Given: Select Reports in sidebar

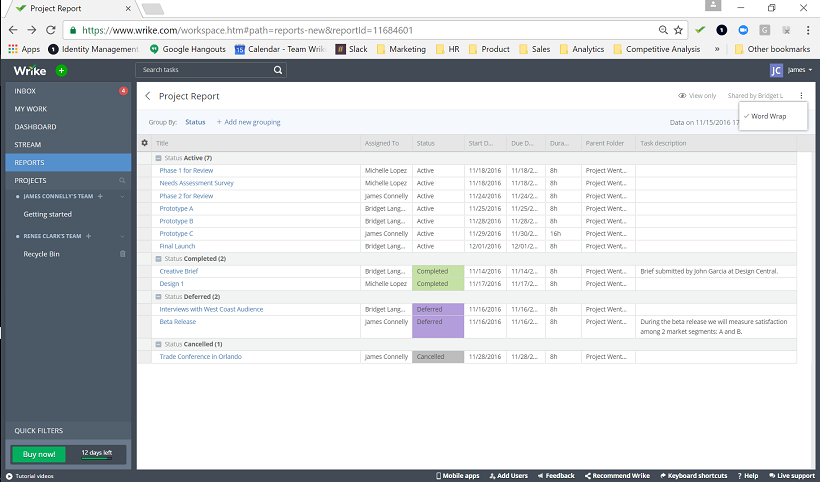Looking at the screenshot, I should 68,163.
